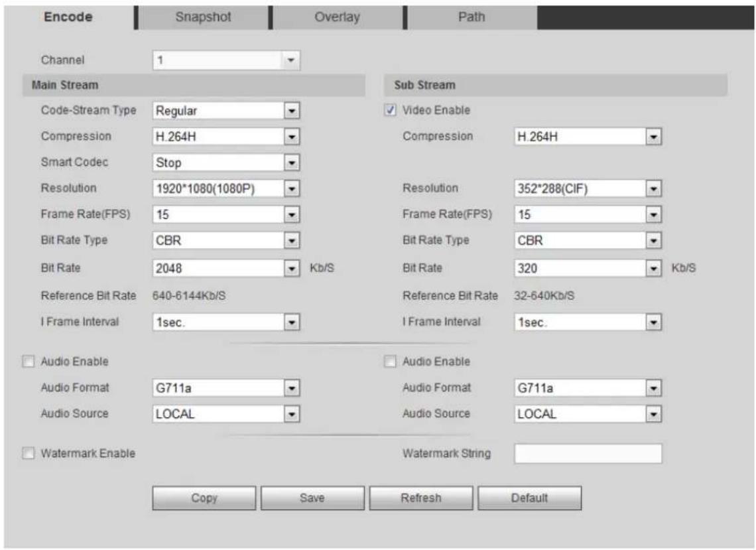This screenshot has width=756, height=550.
Task: Click the Smart Codec label
Action: (74, 162)
